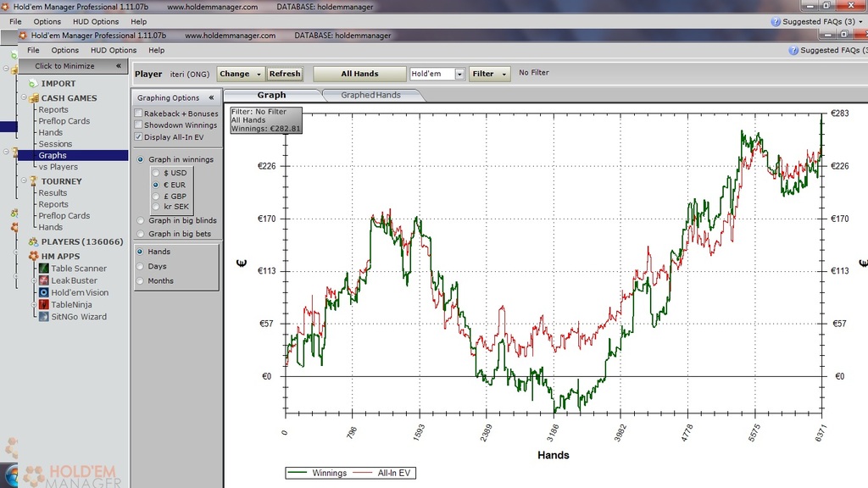Viewport: 868px width, 488px height.
Task: Open LeakBuster via its icon
Action: tap(44, 280)
